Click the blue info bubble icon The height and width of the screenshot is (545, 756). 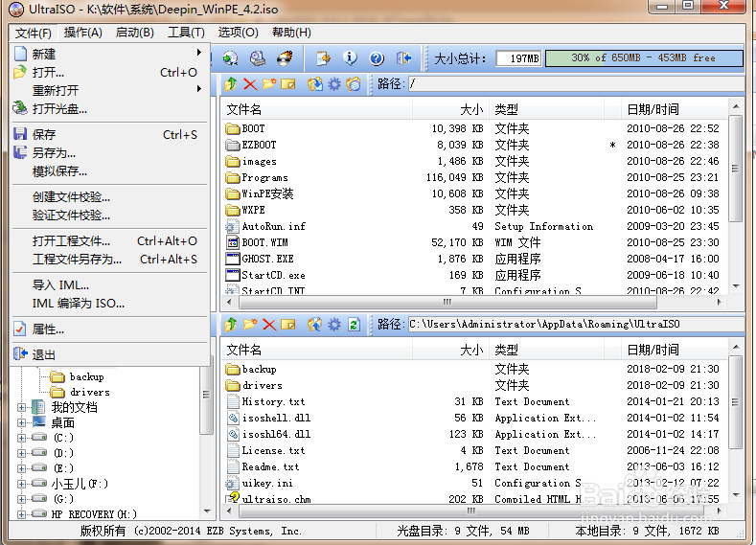pos(350,58)
